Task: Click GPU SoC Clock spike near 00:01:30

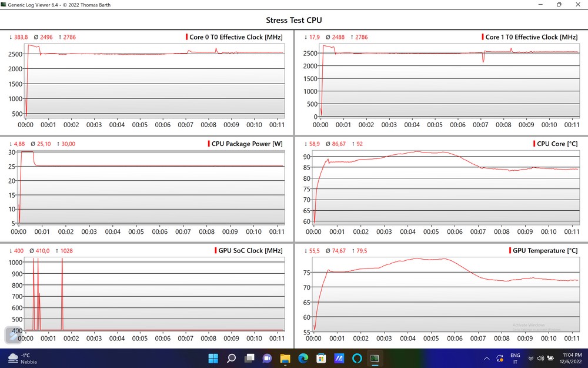Action: click(x=62, y=293)
